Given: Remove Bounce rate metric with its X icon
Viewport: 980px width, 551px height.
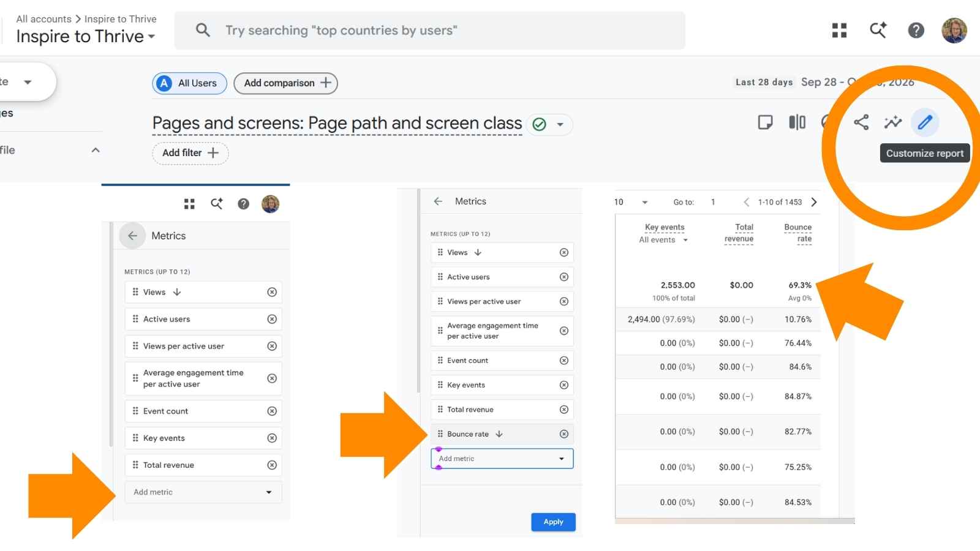Looking at the screenshot, I should coord(564,434).
